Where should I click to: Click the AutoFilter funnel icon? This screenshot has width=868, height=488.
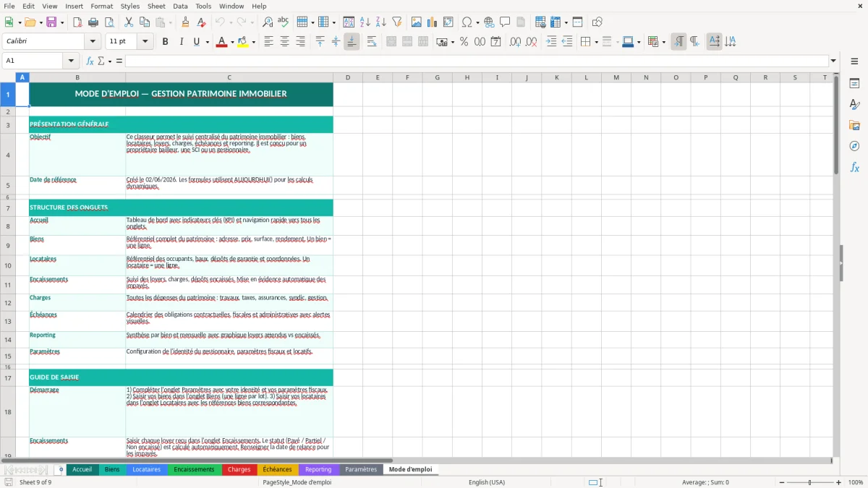pos(397,22)
